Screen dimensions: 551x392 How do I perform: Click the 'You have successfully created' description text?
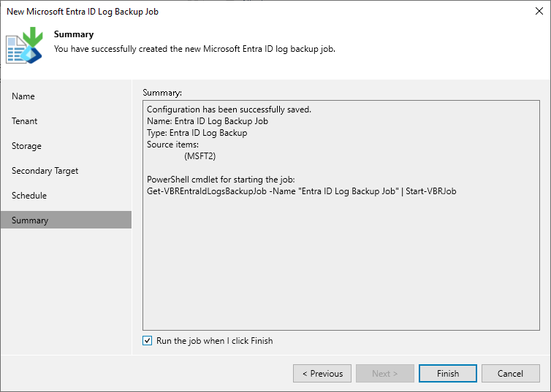click(194, 49)
